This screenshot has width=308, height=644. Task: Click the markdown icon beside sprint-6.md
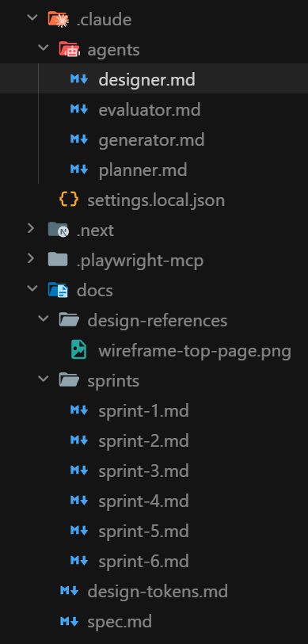(x=79, y=561)
